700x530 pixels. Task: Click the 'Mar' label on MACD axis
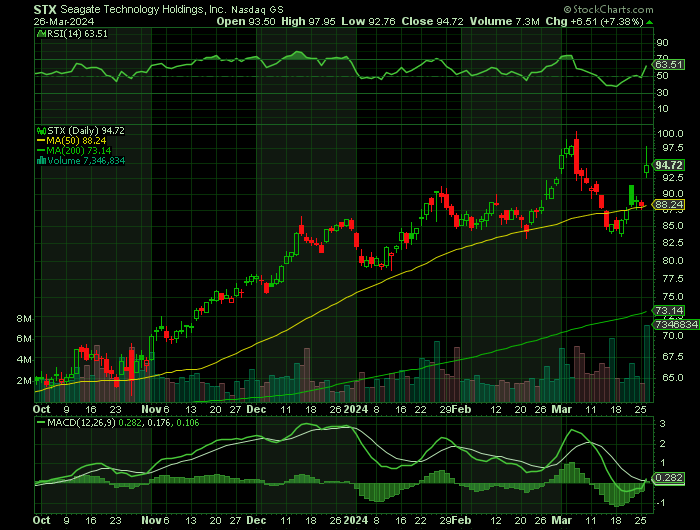tap(562, 520)
